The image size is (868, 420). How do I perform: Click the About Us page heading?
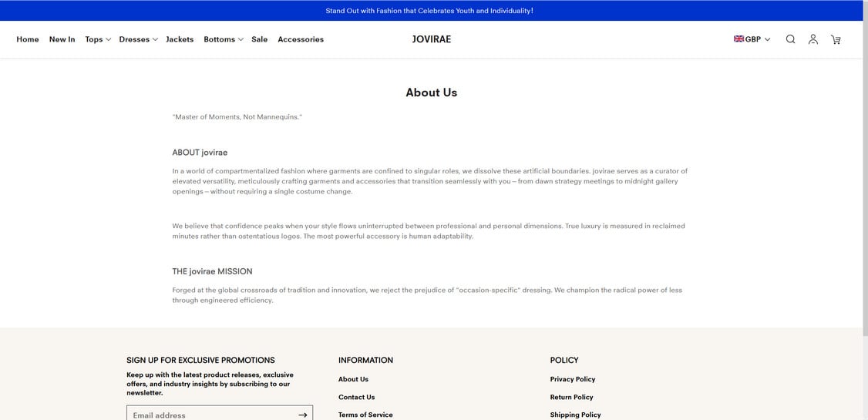[431, 92]
